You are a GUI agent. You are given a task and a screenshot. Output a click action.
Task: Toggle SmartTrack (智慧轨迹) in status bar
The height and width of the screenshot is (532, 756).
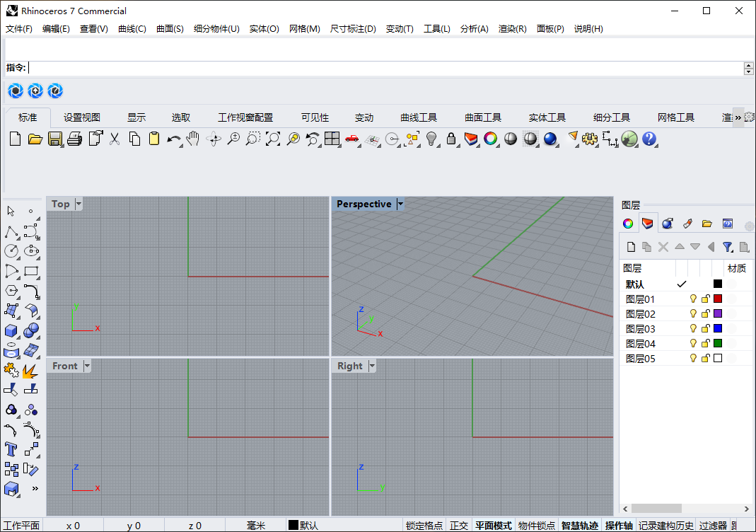(x=579, y=525)
